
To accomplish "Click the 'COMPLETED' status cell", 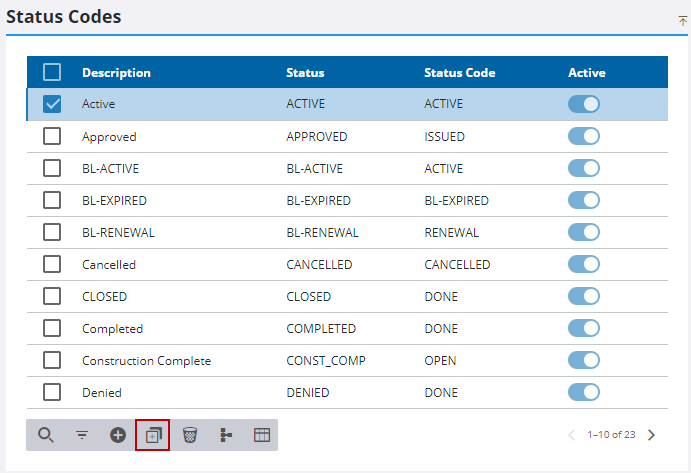I will (321, 328).
